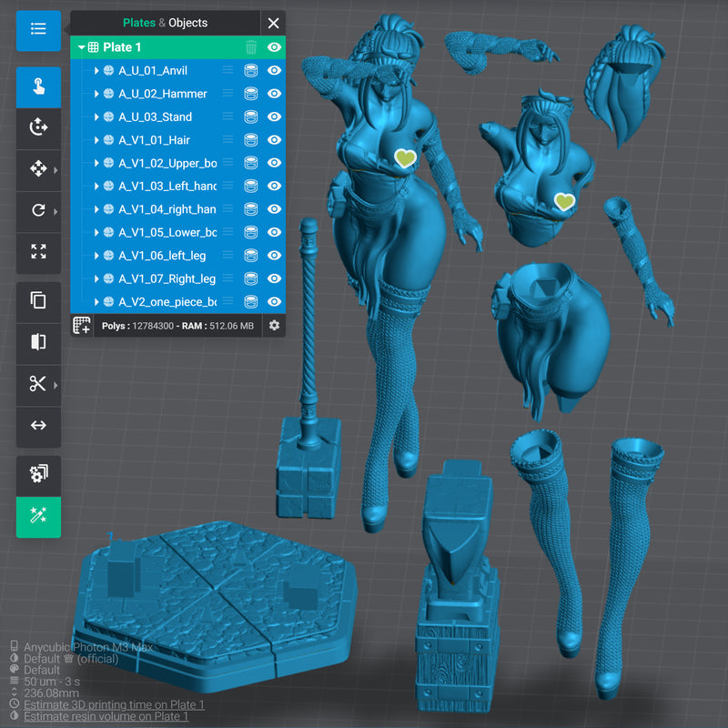Viewport: 728px width, 728px height.
Task: Click the Add plate icon below the list
Action: (x=82, y=326)
